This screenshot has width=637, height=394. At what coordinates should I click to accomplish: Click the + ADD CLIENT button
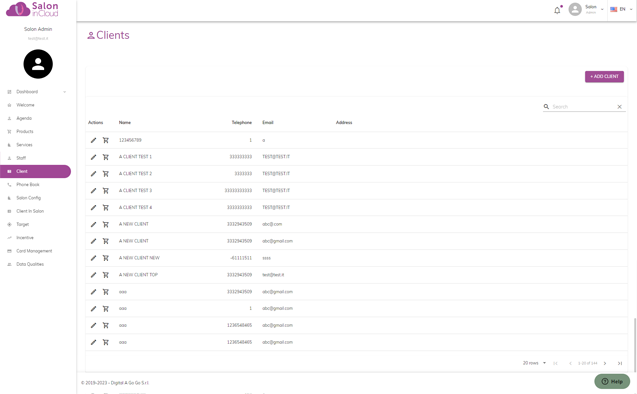[604, 77]
